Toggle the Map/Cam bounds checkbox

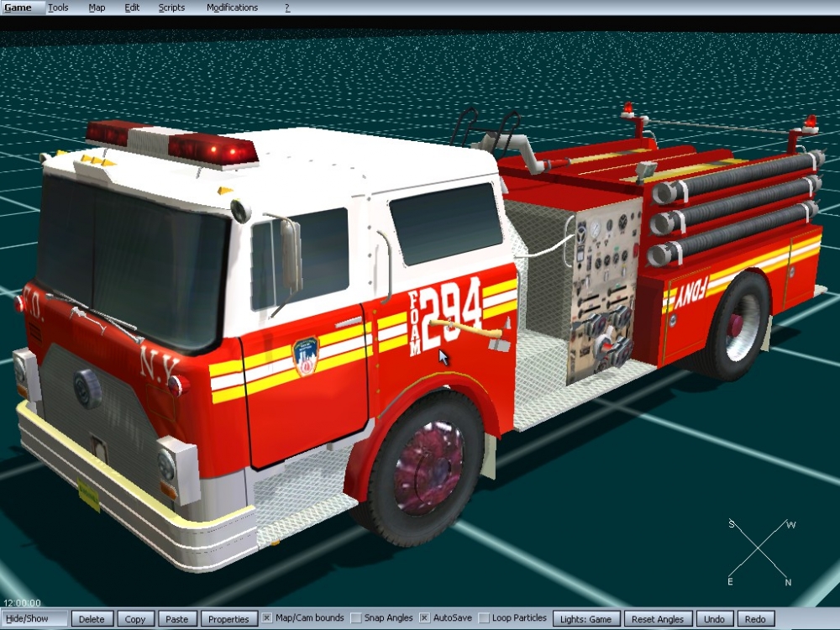267,618
